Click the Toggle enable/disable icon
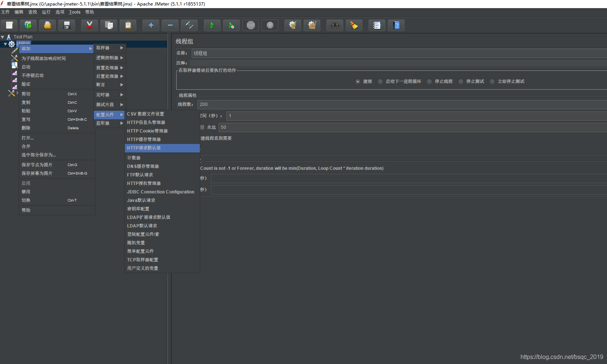 coord(189,25)
